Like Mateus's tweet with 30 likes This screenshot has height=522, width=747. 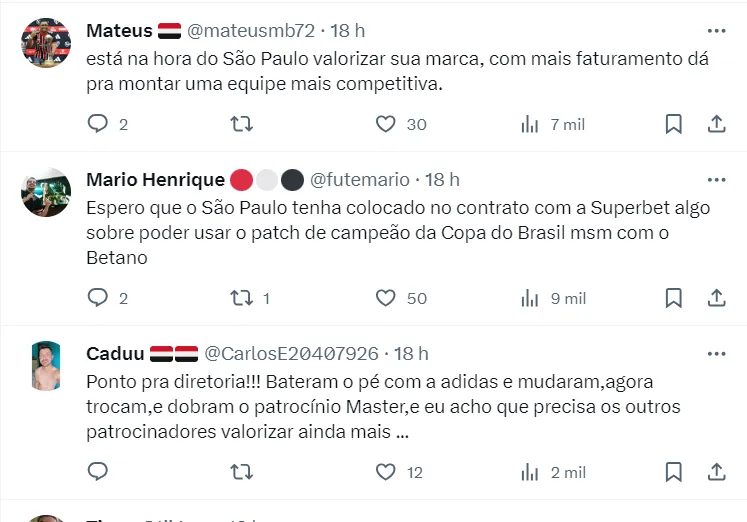tap(386, 124)
